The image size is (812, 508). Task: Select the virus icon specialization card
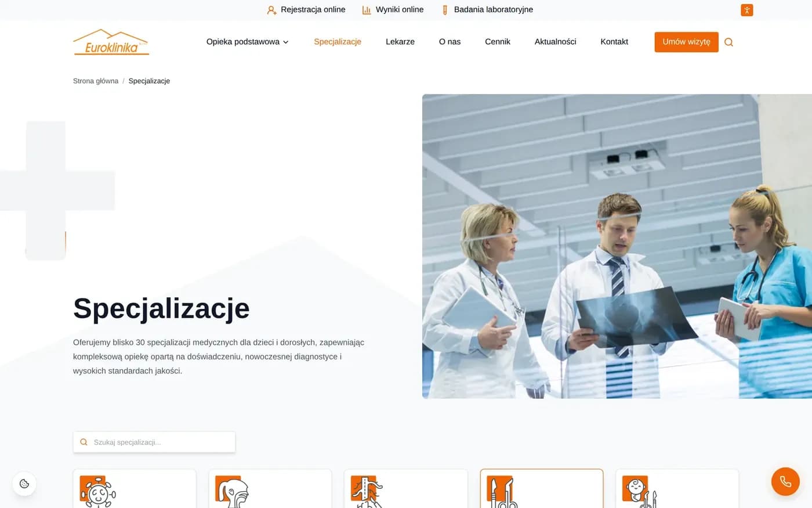pos(135,489)
